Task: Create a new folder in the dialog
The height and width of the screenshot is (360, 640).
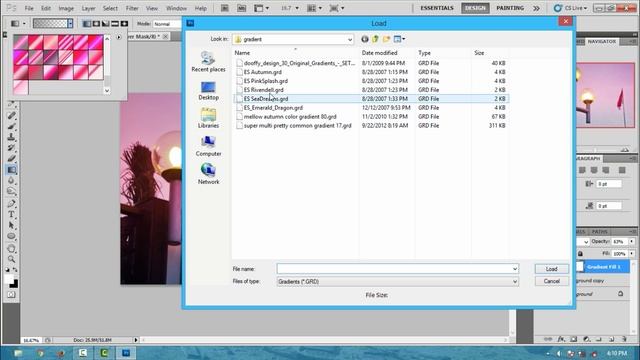Action: (x=386, y=39)
